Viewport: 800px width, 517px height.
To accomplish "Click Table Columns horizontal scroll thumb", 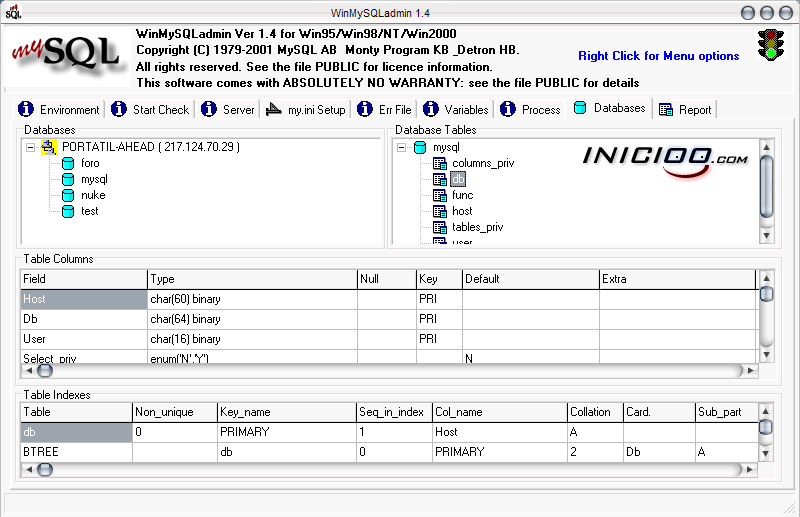I will [x=45, y=371].
